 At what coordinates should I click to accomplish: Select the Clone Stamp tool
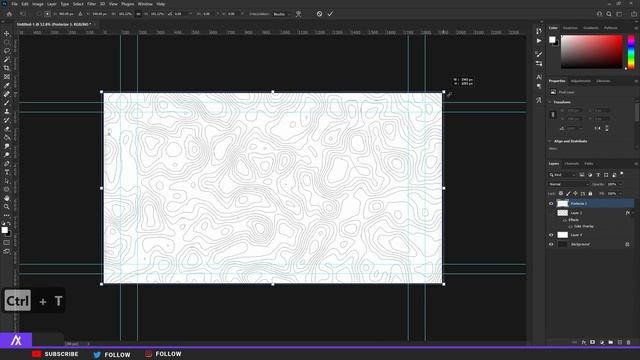[x=7, y=111]
